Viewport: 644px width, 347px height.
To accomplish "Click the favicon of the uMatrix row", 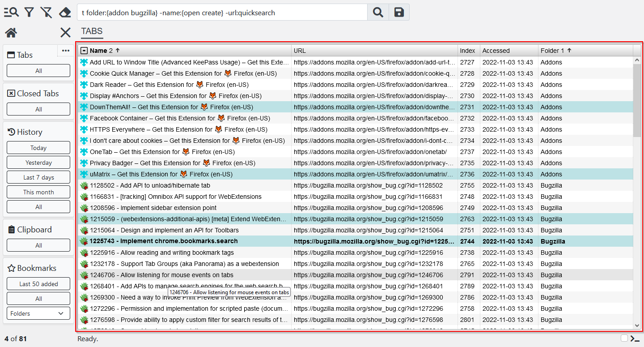I will click(84, 174).
